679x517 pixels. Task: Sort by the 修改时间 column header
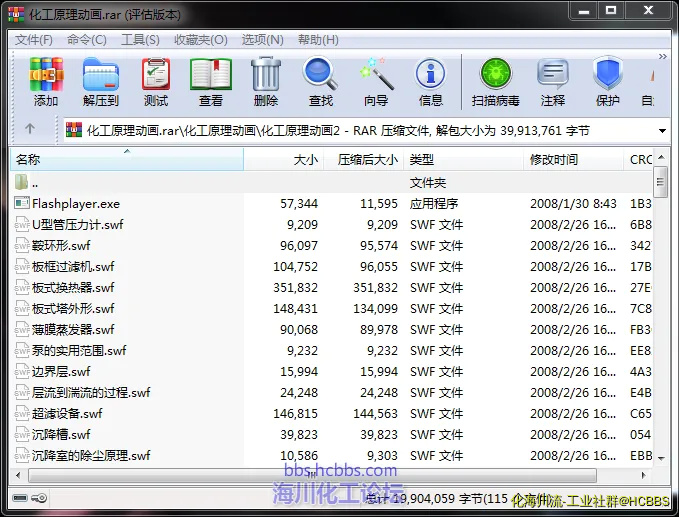pos(573,159)
